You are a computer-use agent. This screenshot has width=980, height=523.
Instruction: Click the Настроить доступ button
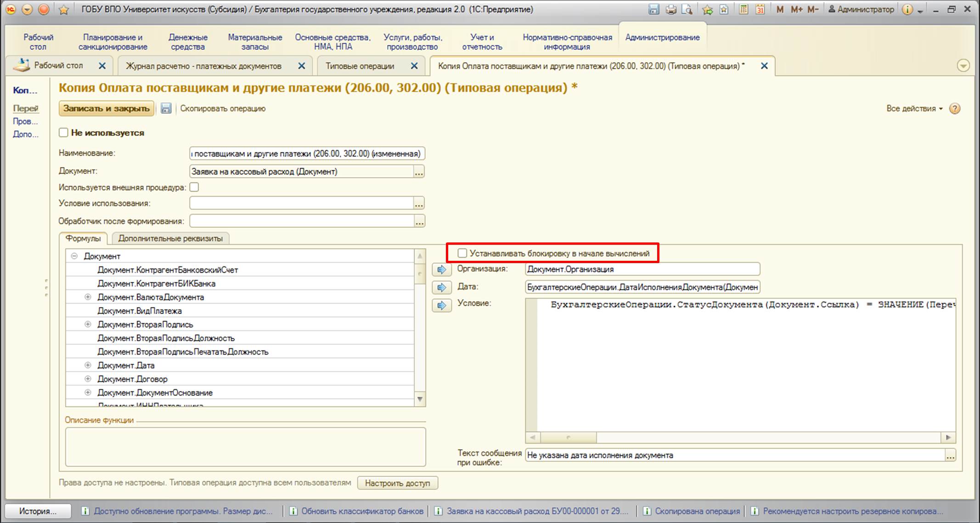[398, 483]
